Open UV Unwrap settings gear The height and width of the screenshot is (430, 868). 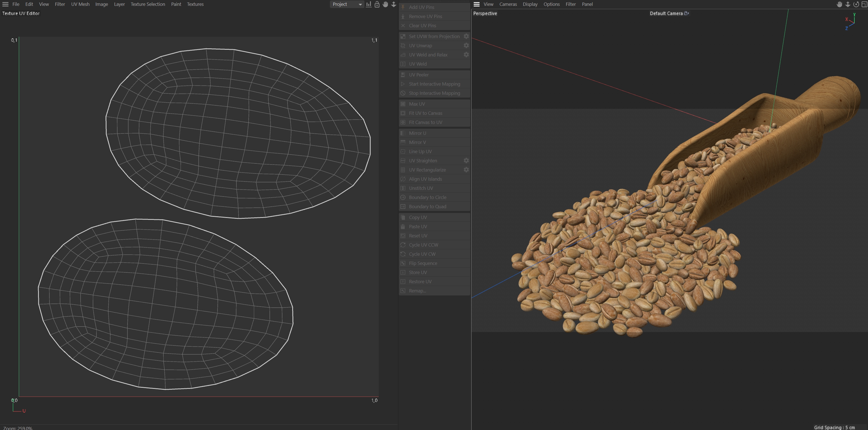[x=466, y=46]
